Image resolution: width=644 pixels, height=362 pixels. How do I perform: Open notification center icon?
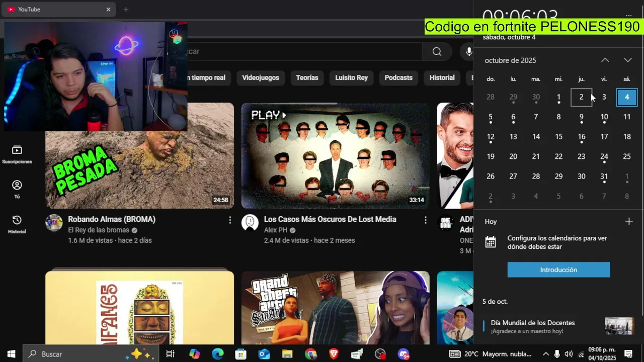tap(628, 354)
